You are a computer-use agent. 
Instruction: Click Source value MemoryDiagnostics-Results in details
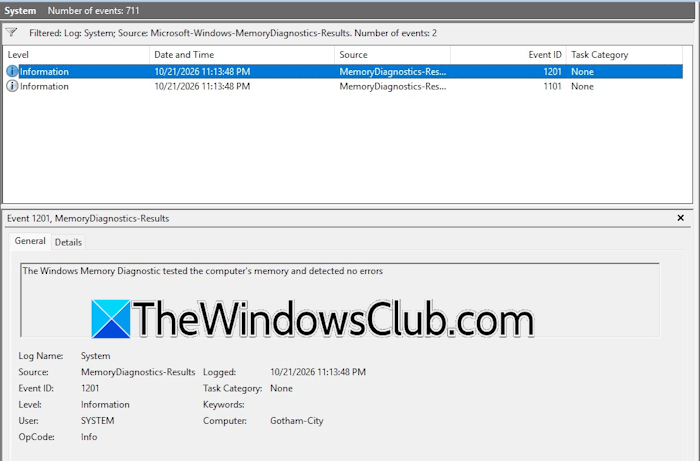138,372
